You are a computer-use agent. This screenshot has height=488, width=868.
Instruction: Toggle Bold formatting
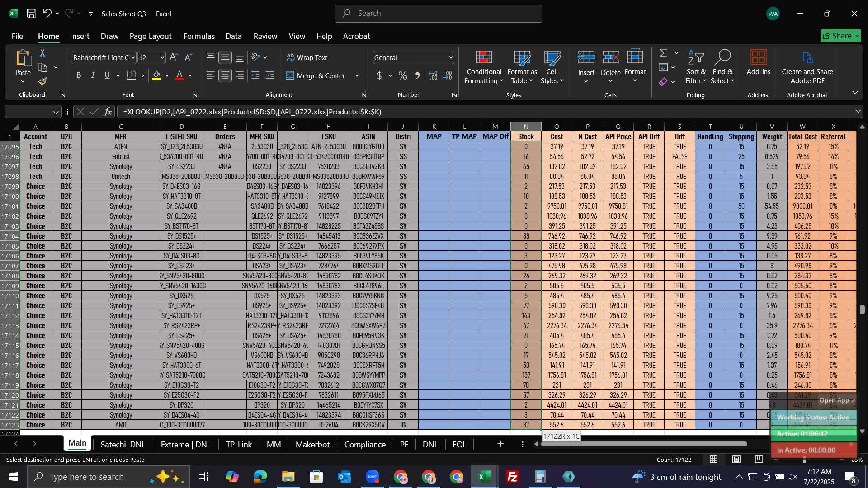pyautogui.click(x=79, y=75)
